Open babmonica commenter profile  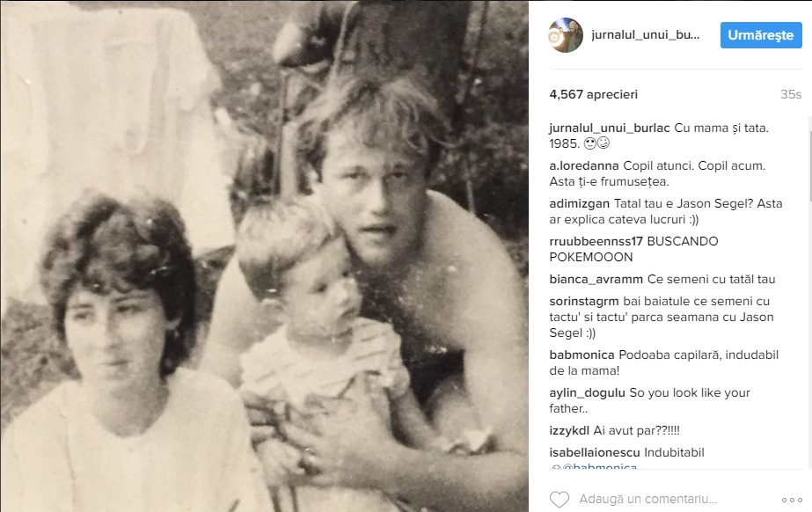(x=582, y=355)
